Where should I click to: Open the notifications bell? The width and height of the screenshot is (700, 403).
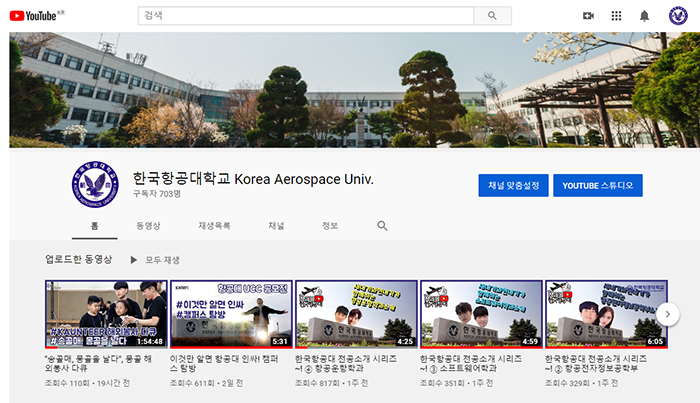644,16
